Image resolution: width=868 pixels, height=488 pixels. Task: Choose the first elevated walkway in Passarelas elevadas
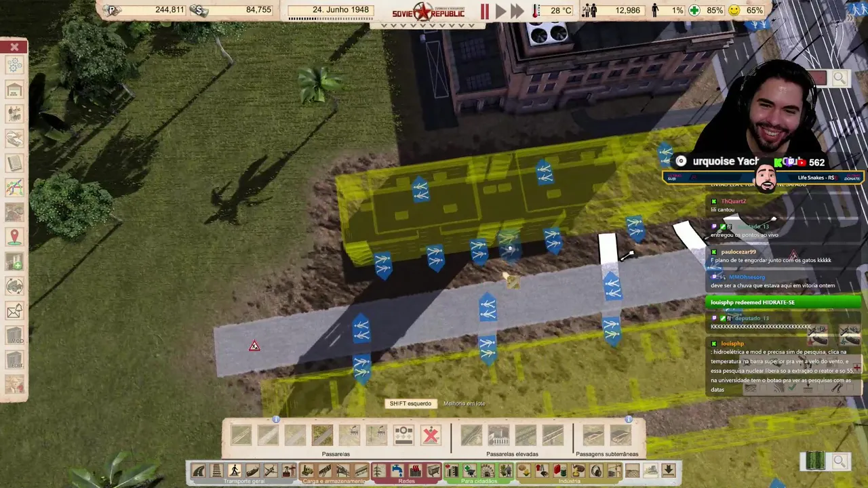tap(471, 435)
